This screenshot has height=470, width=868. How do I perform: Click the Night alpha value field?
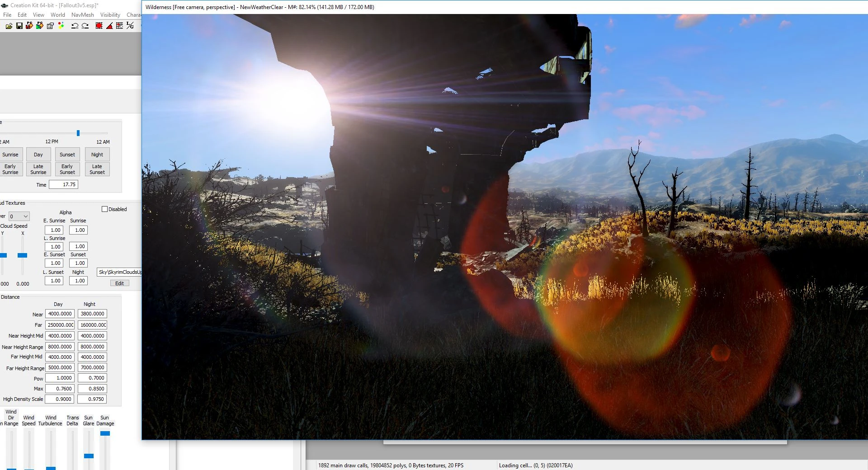point(79,281)
